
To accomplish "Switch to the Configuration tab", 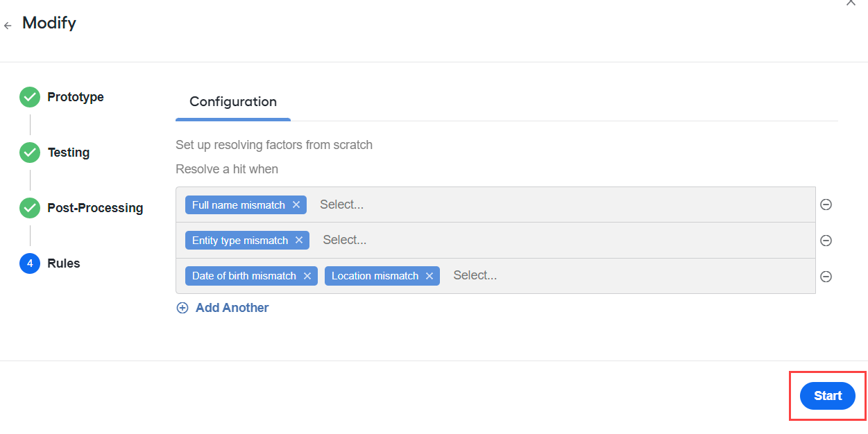I will click(233, 102).
